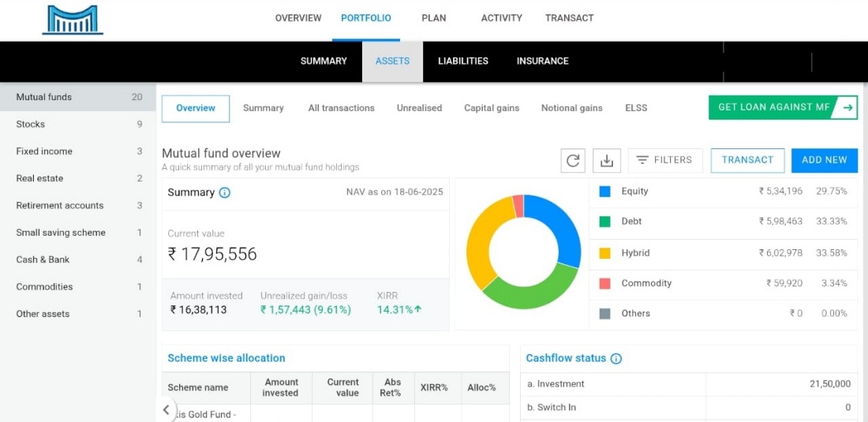Click the download icon button

[x=607, y=160]
